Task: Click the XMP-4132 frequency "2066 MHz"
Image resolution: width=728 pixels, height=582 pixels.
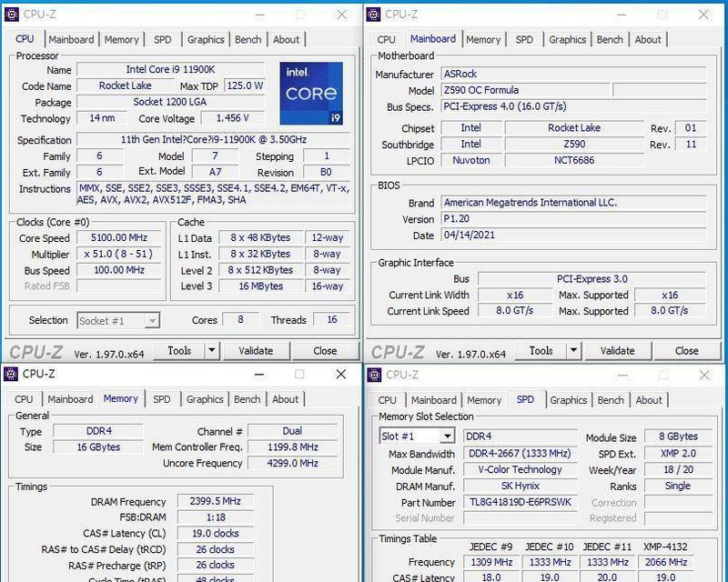Action: 666,562
